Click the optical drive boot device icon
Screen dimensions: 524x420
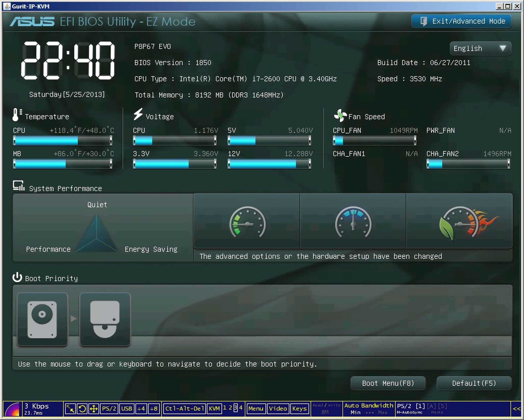pyautogui.click(x=105, y=319)
